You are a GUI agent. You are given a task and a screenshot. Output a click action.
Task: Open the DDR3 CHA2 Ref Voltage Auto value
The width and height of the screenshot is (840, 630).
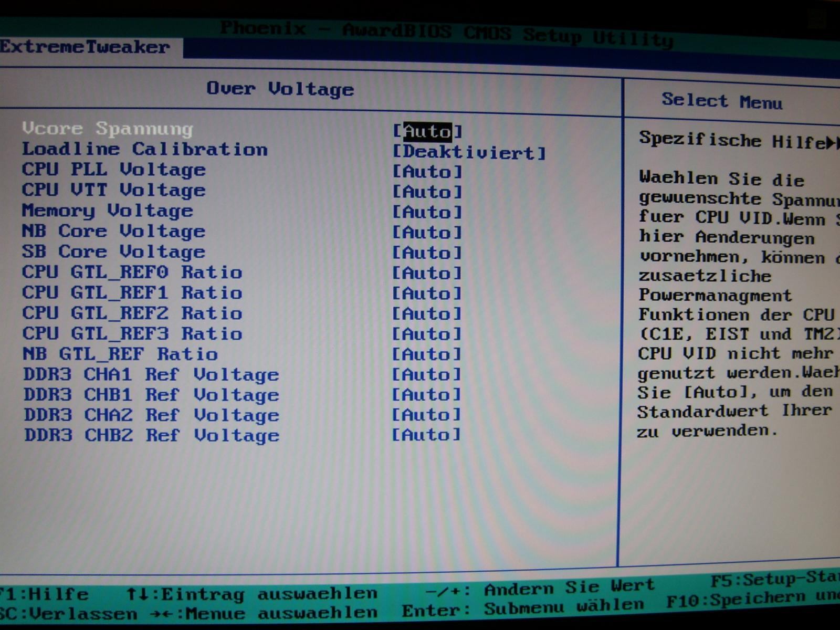(427, 415)
